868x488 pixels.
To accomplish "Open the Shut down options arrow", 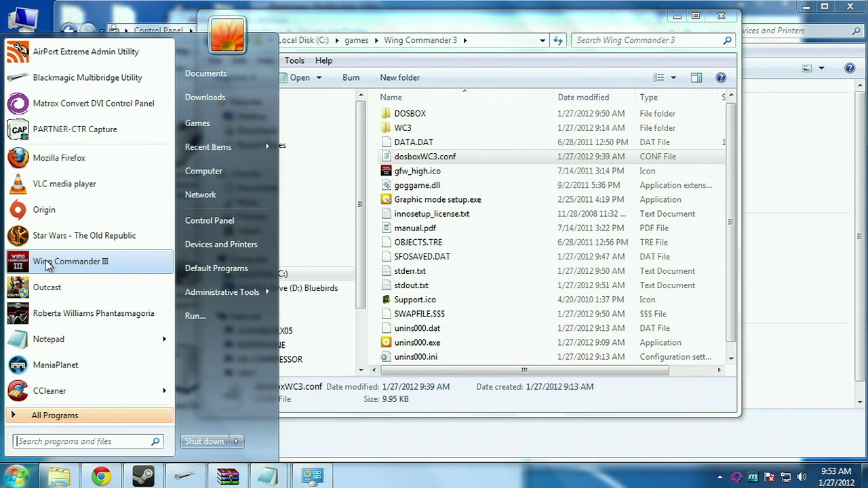I will [x=236, y=441].
